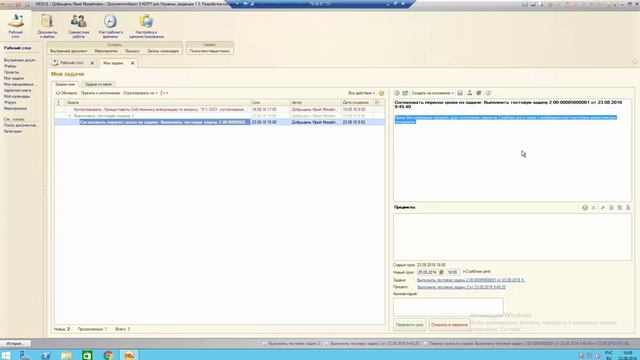
Task: Open Категории in the left navigation
Action: 13,131
